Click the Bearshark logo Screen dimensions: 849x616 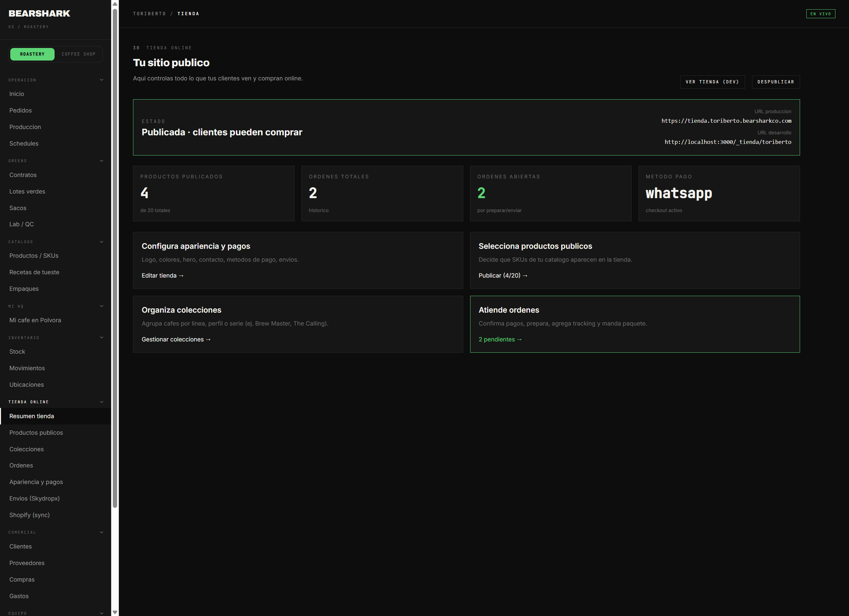pyautogui.click(x=39, y=14)
